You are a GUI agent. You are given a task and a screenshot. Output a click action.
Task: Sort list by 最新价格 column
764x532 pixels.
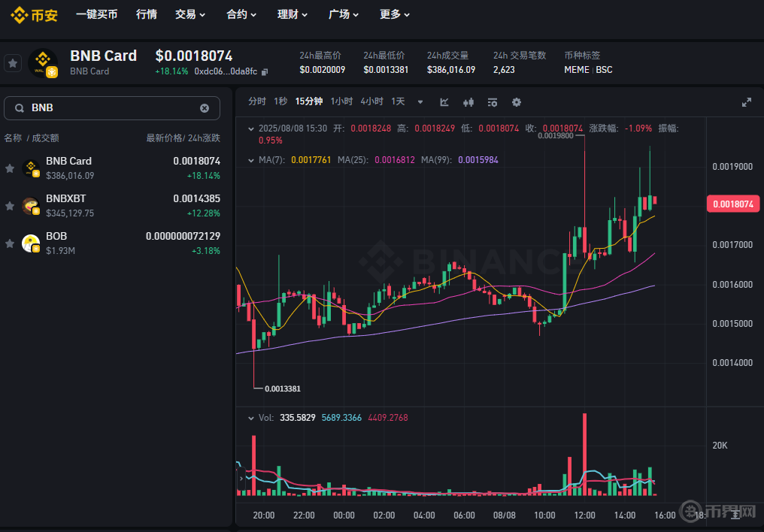pos(164,138)
